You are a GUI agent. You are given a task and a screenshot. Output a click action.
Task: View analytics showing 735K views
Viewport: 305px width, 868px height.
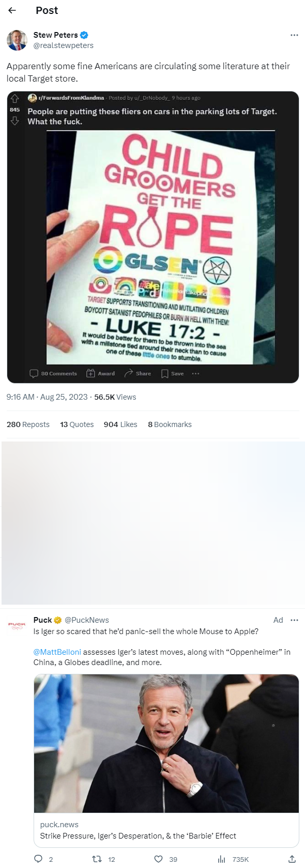pos(233,859)
